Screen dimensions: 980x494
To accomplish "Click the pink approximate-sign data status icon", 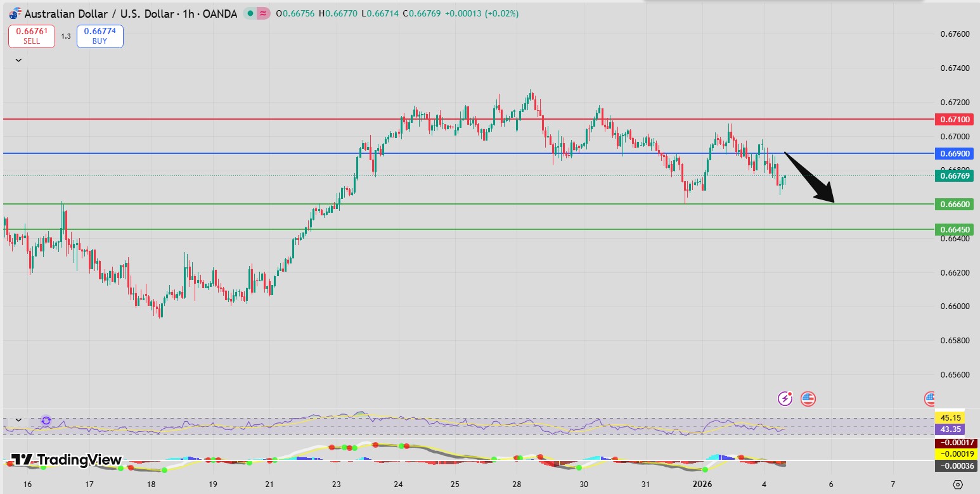I will (262, 13).
